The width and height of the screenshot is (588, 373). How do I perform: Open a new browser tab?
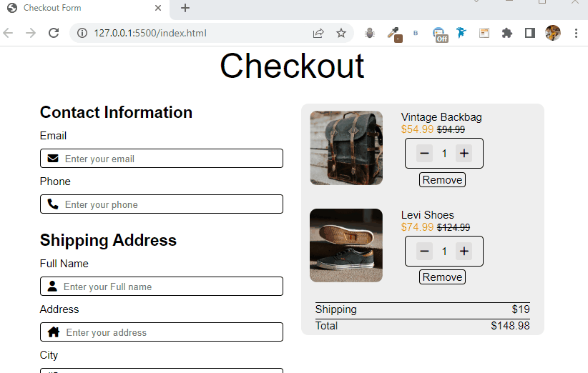[185, 8]
